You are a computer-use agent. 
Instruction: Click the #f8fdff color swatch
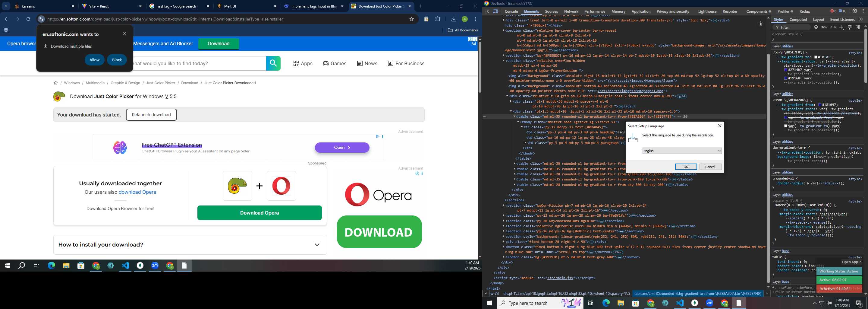pyautogui.click(x=816, y=57)
